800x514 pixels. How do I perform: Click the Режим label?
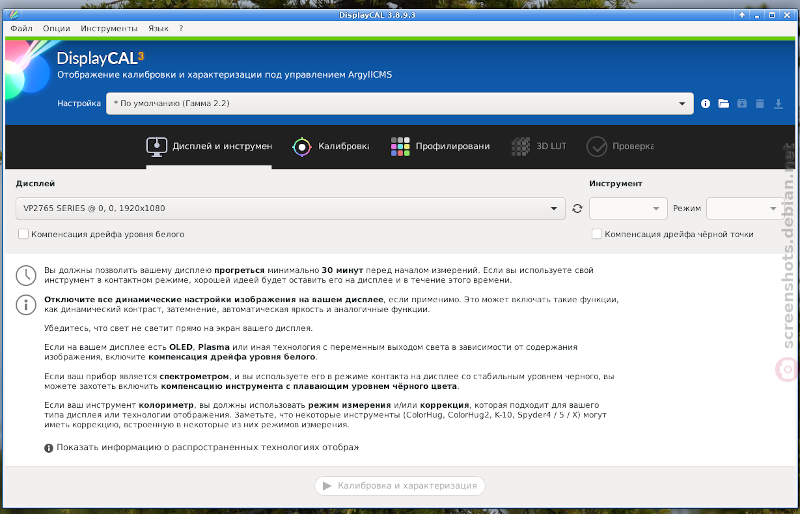687,208
